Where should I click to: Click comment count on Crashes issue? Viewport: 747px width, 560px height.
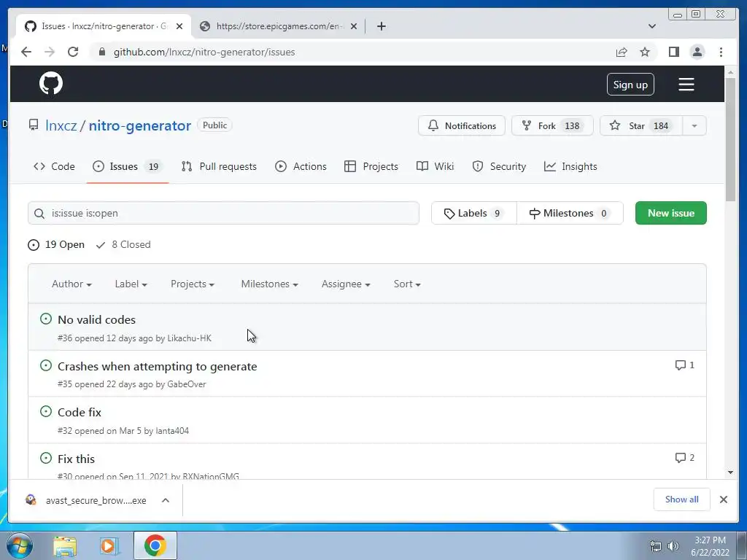tap(684, 365)
